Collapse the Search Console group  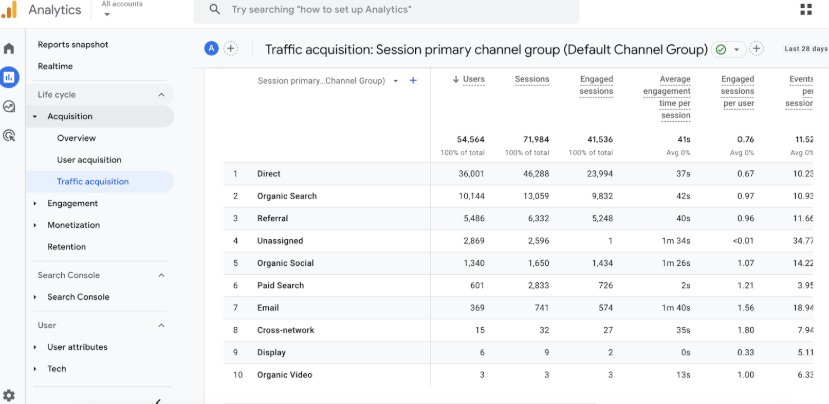point(161,275)
